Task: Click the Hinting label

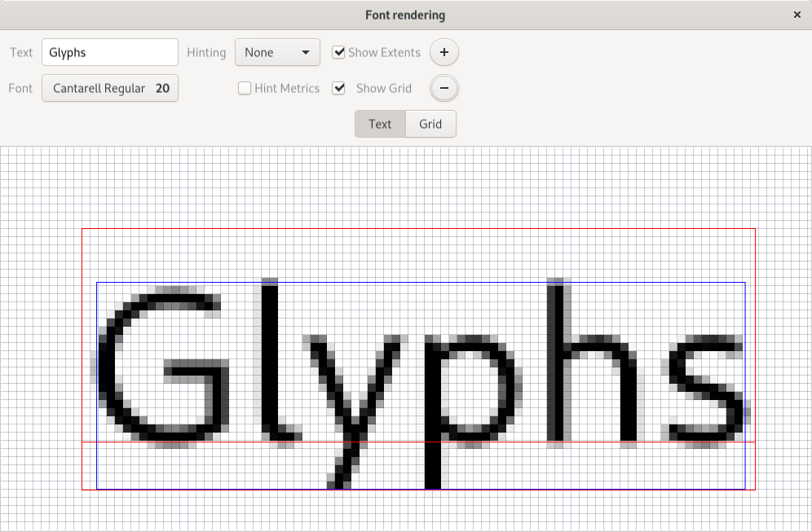Action: (206, 53)
